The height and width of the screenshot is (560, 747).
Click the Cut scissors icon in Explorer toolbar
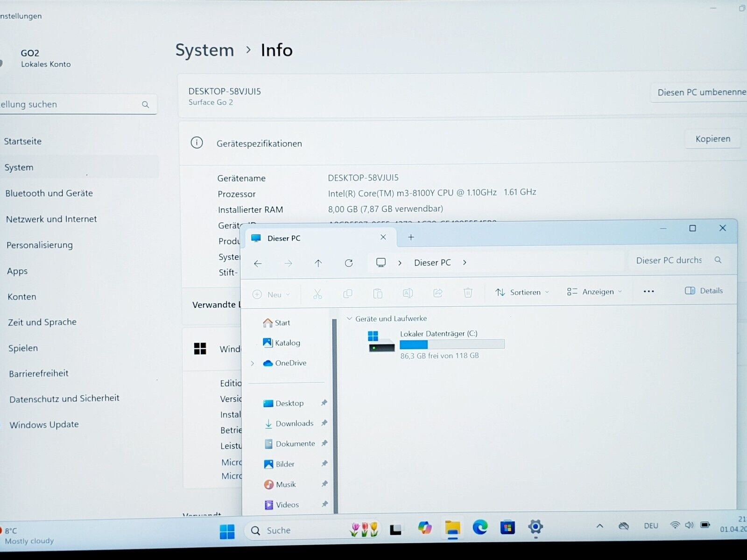coord(317,294)
